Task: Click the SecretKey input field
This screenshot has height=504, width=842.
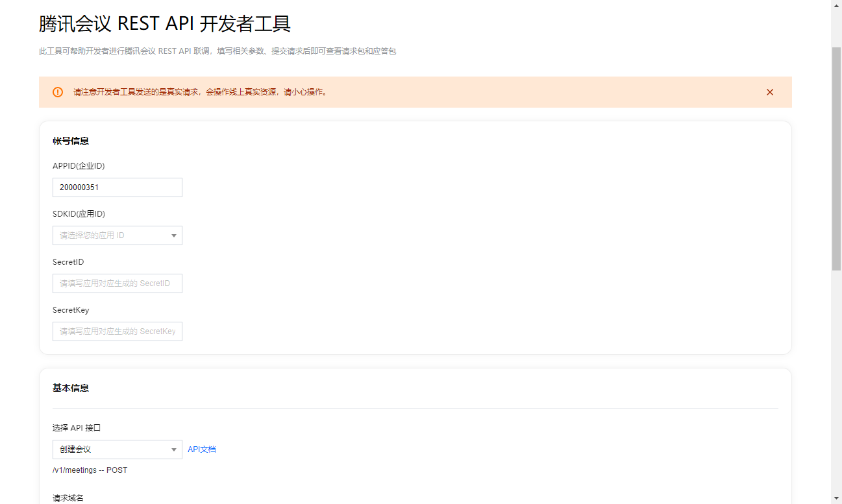Action: coord(118,331)
